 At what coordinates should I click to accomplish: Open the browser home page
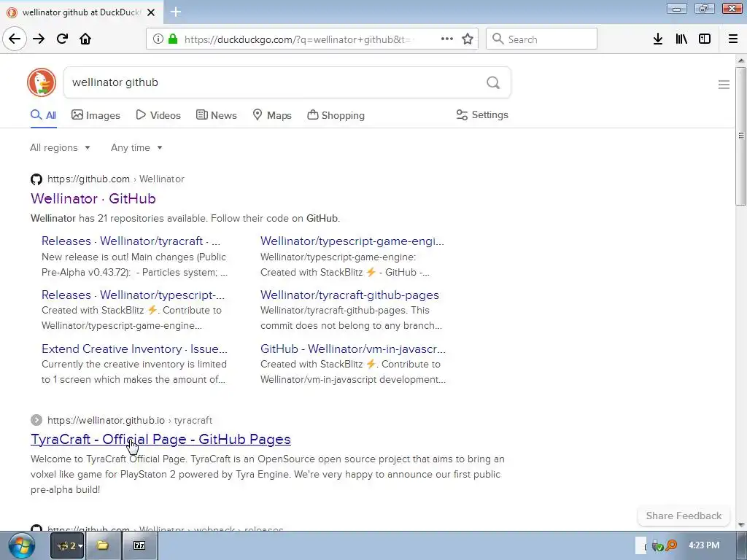coord(85,39)
